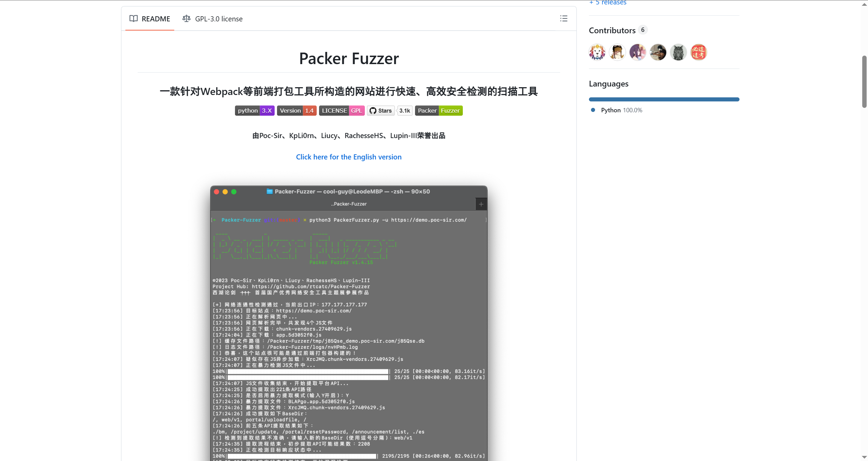This screenshot has width=868, height=461.
Task: Open the red stamp contributor avatar
Action: coord(698,52)
